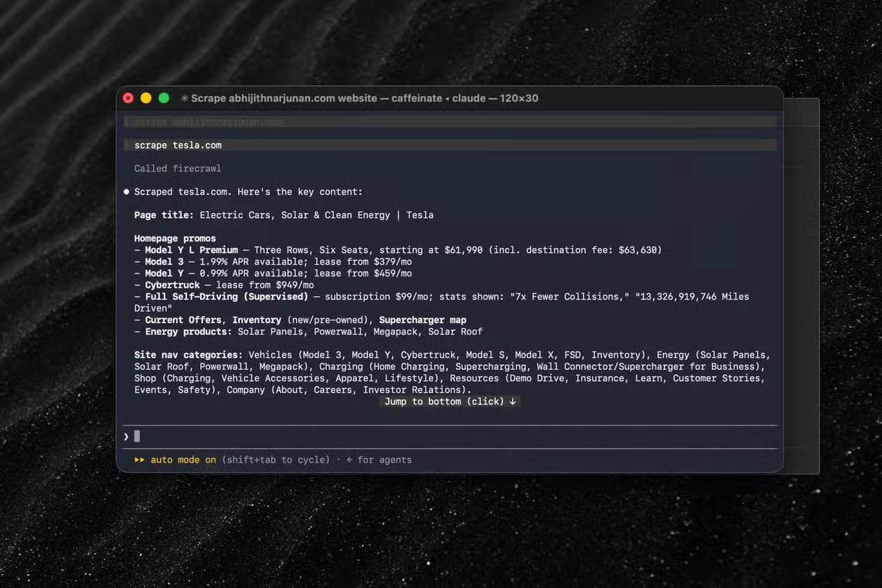The image size is (882, 588).
Task: Select the "scrape tesla.com" prompt line
Action: tap(450, 145)
